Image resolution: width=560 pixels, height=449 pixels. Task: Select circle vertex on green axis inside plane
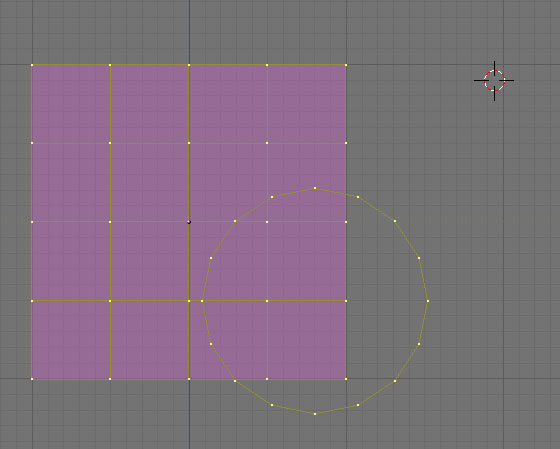235,221
